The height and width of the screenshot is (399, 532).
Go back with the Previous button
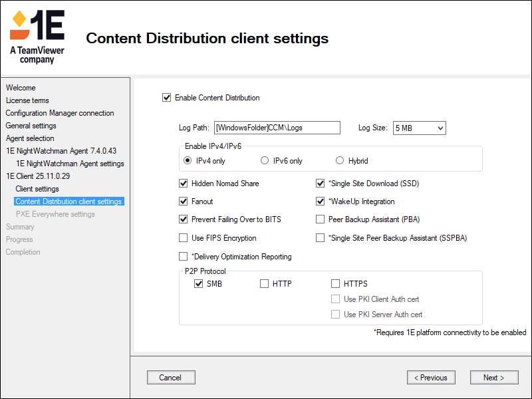[x=431, y=378]
